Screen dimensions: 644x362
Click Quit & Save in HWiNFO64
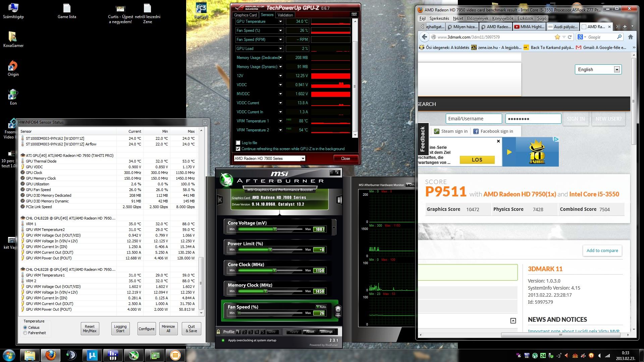[x=191, y=329]
